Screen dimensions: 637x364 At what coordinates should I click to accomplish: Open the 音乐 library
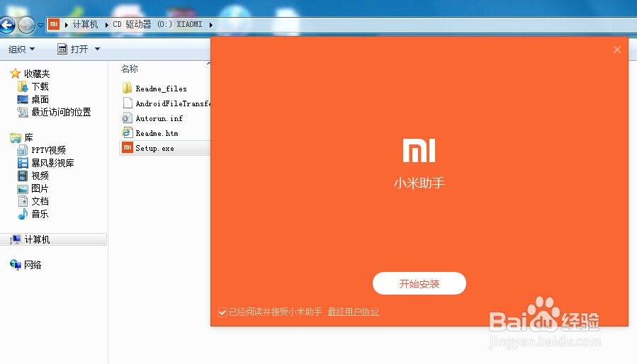pyautogui.click(x=40, y=214)
